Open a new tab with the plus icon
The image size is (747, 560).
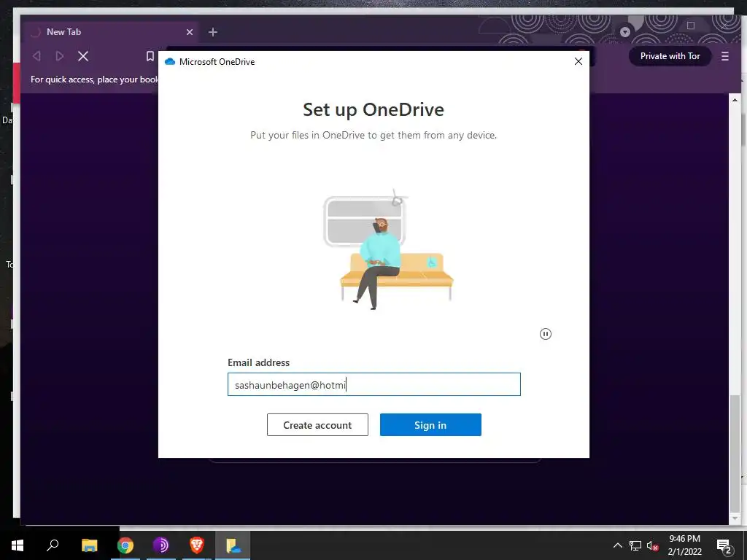coord(213,32)
